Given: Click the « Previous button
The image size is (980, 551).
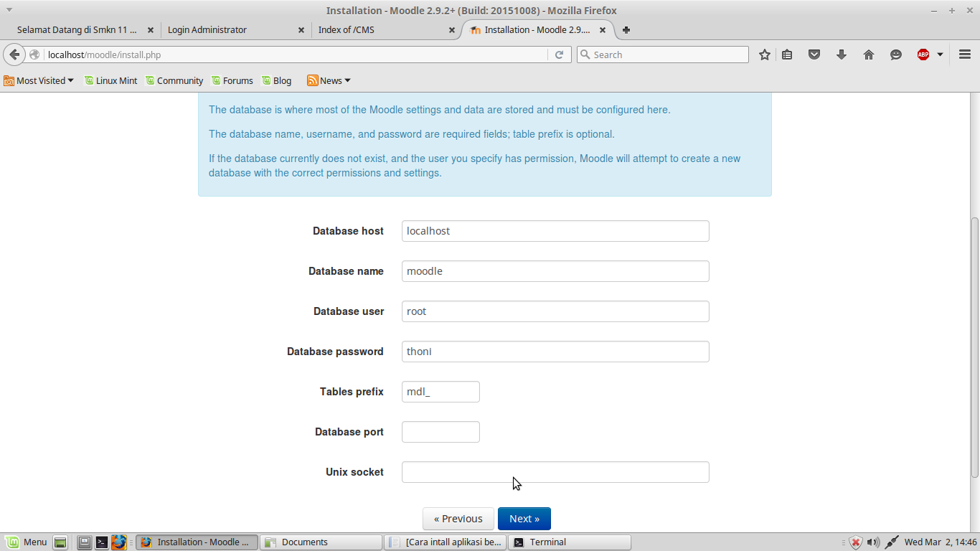Looking at the screenshot, I should (x=458, y=519).
